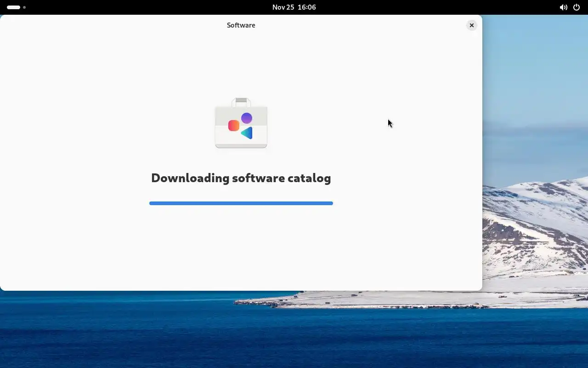Click the Software shopping bag icon
The height and width of the screenshot is (368, 588).
pos(241,123)
